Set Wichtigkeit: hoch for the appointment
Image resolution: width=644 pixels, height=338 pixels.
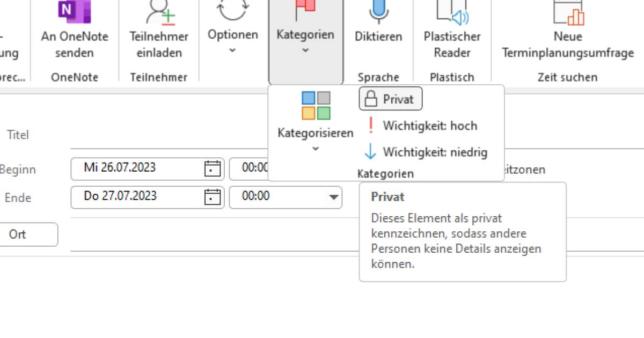pyautogui.click(x=429, y=126)
